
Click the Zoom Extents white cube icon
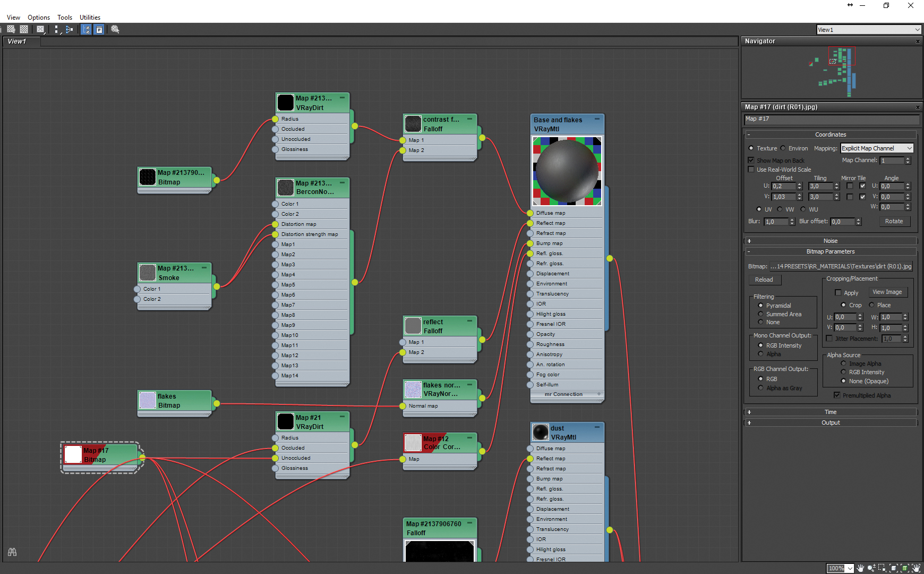click(894, 568)
